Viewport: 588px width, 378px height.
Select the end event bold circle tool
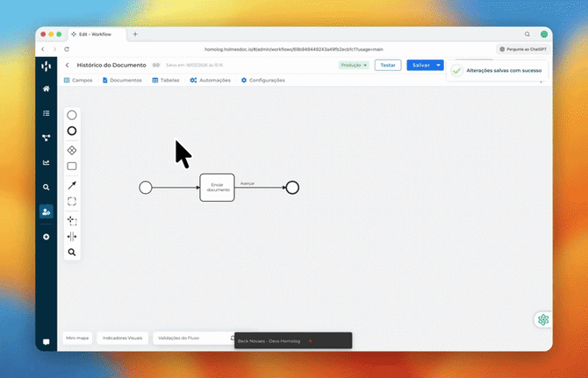click(72, 131)
